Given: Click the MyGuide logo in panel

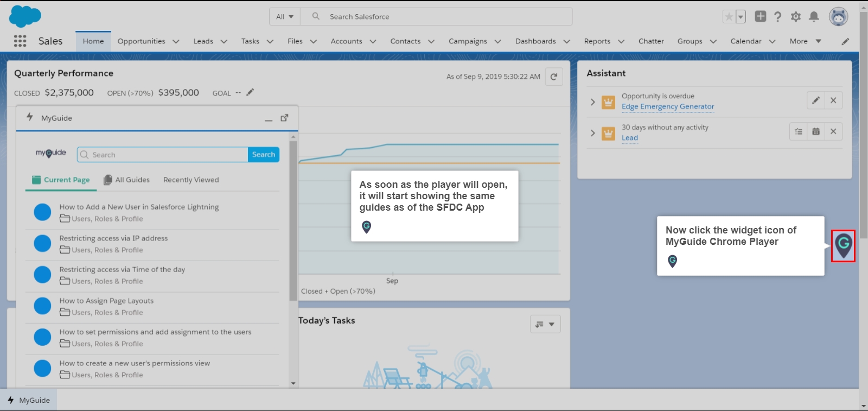Looking at the screenshot, I should click(51, 153).
